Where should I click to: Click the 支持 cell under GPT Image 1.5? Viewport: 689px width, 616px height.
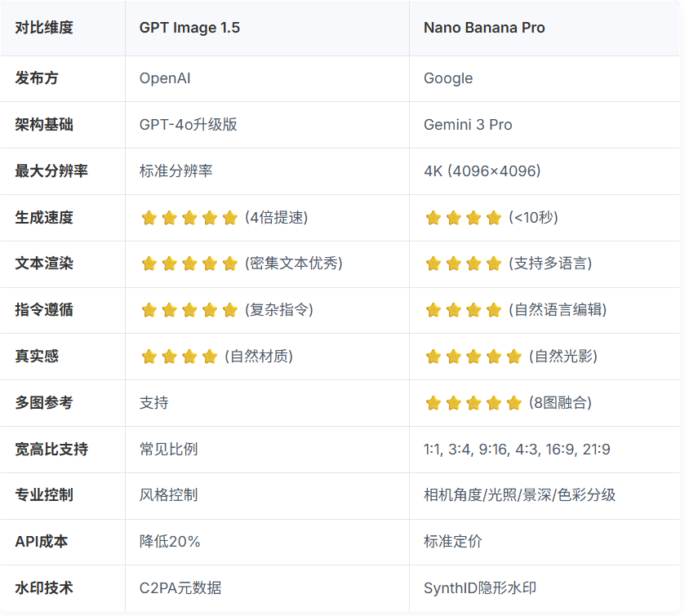154,402
